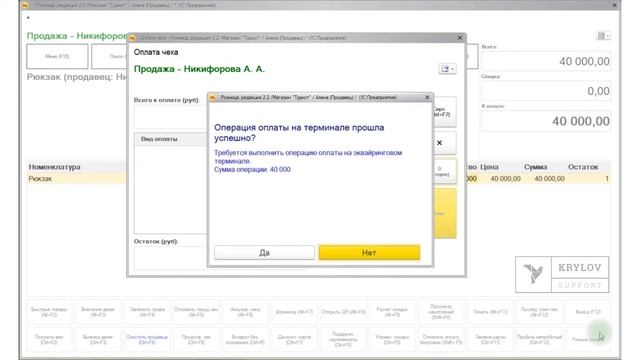Open Подарочн. сертификаты (Ctrl+F8)
Image resolution: width=640 pixels, height=360 pixels.
tap(343, 339)
